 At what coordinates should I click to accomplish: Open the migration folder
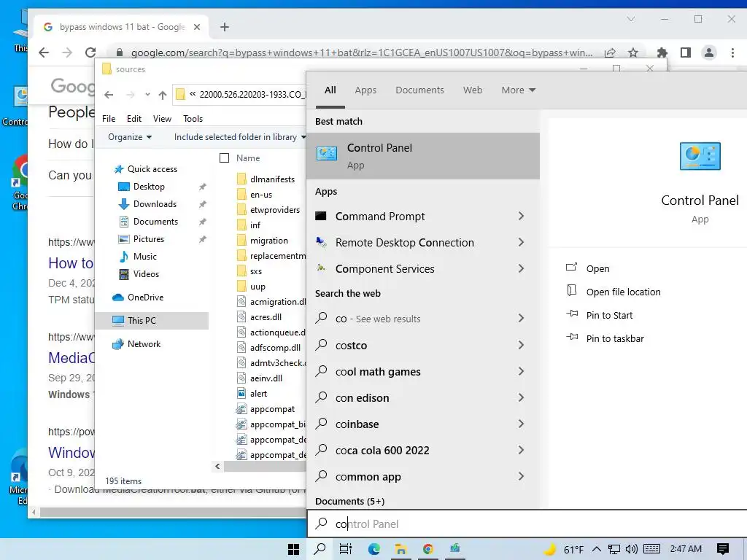point(268,241)
